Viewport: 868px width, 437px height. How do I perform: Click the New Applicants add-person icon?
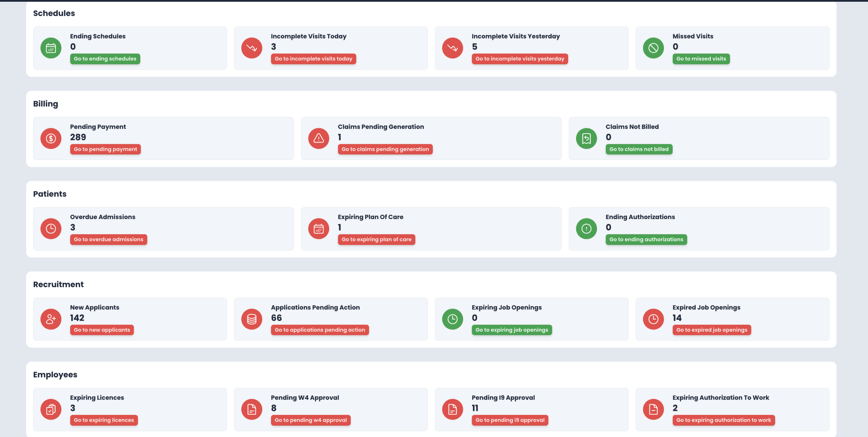51,319
